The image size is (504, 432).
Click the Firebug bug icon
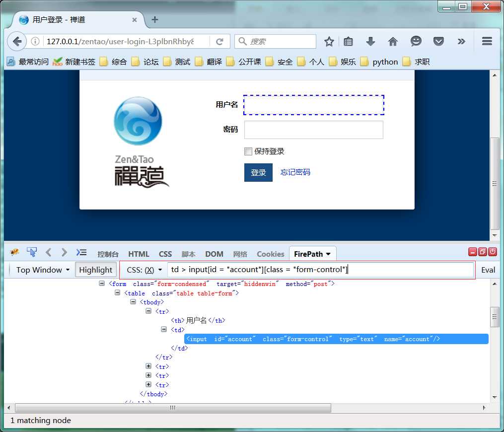(14, 252)
